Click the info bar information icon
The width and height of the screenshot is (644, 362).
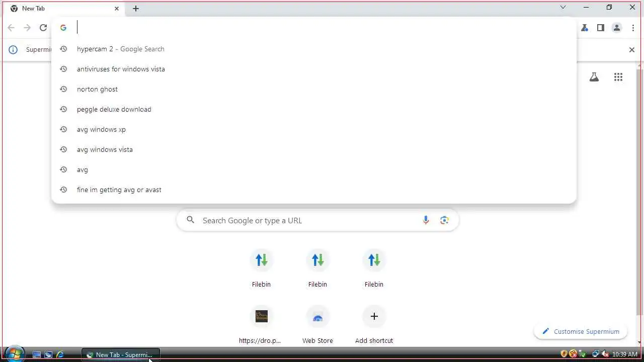(13, 50)
